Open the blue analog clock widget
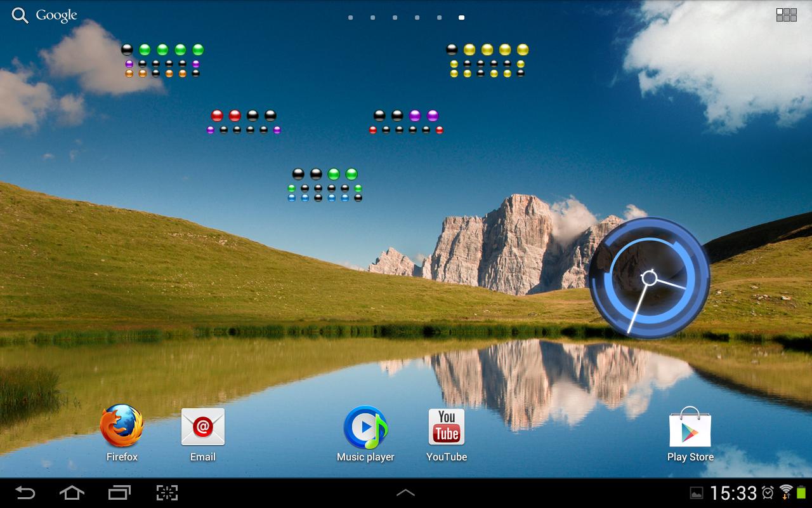 pos(649,279)
